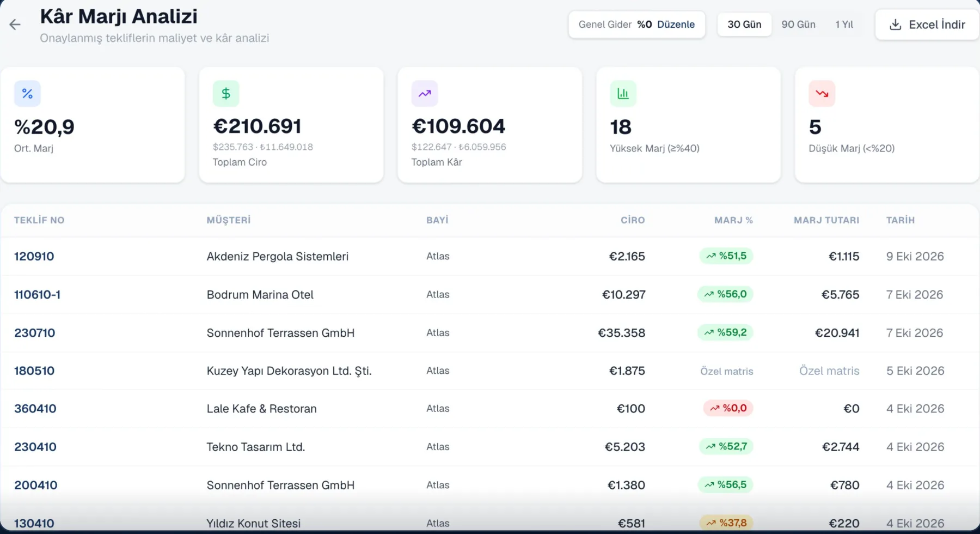980x534 pixels.
Task: Select customer Lale Kafe & Restoran
Action: tap(262, 409)
